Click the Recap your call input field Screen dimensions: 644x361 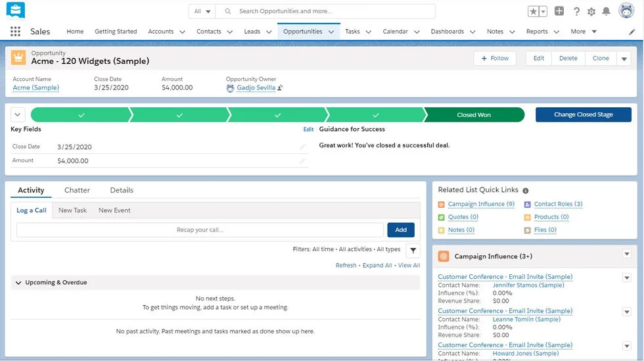point(200,230)
